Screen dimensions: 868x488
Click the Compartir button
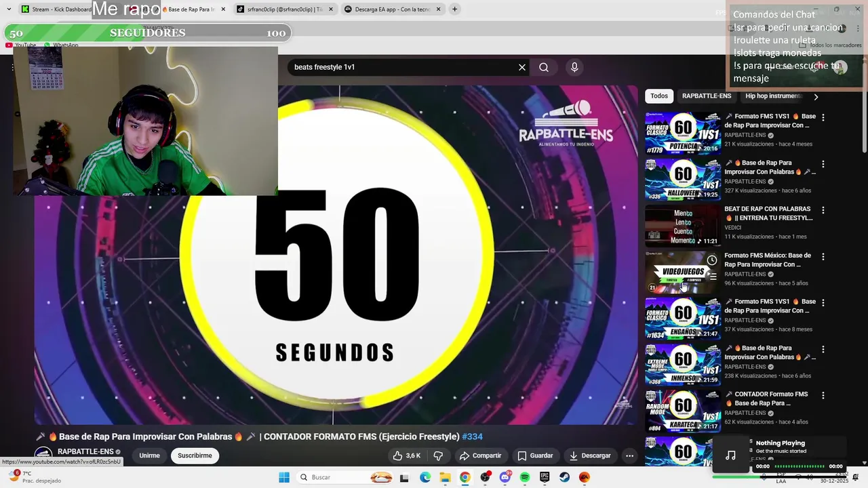480,455
